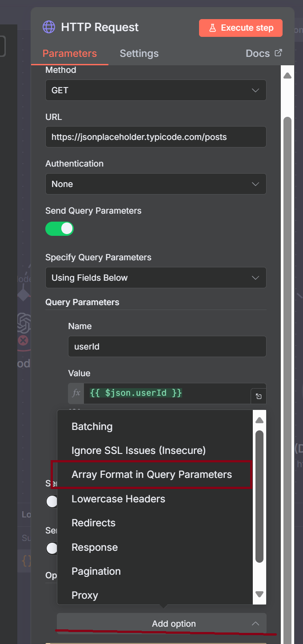
Task: Open the Method dropdown showing GET
Action: pyautogui.click(x=155, y=90)
